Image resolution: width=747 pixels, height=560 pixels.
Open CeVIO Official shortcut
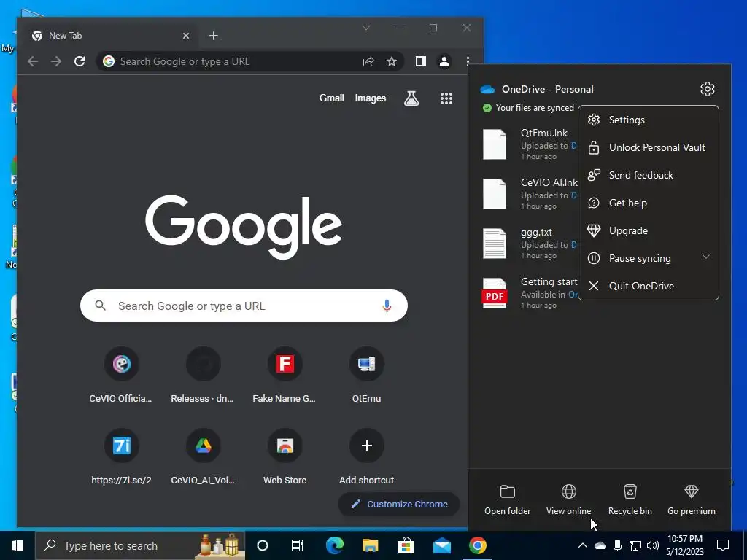[121, 376]
